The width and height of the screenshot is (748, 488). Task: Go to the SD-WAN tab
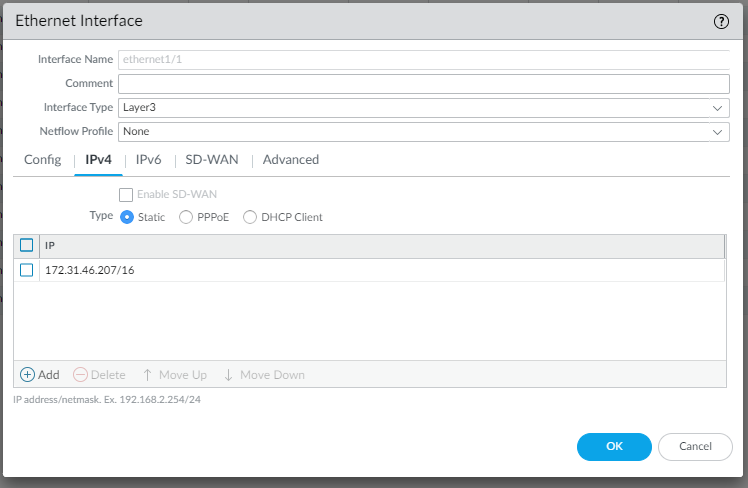click(212, 160)
